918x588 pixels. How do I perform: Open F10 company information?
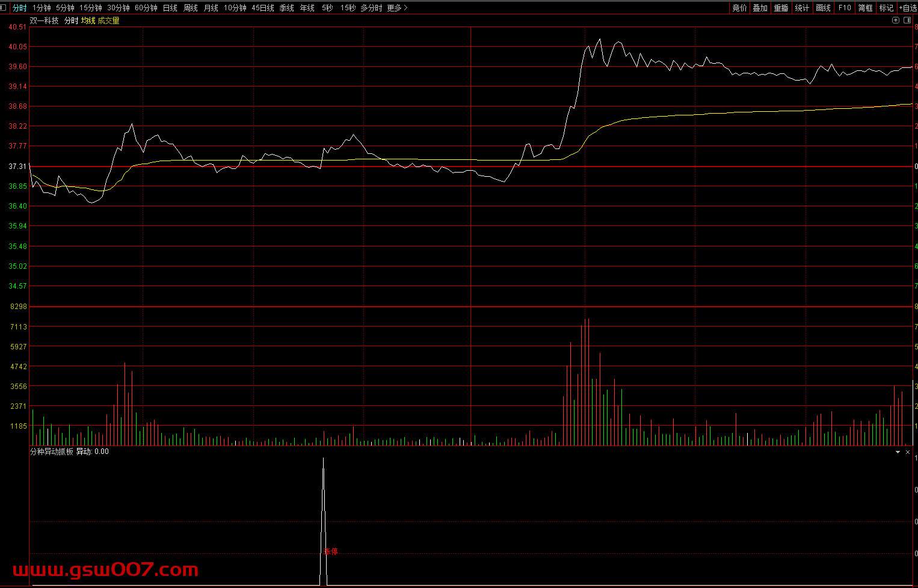[845, 8]
